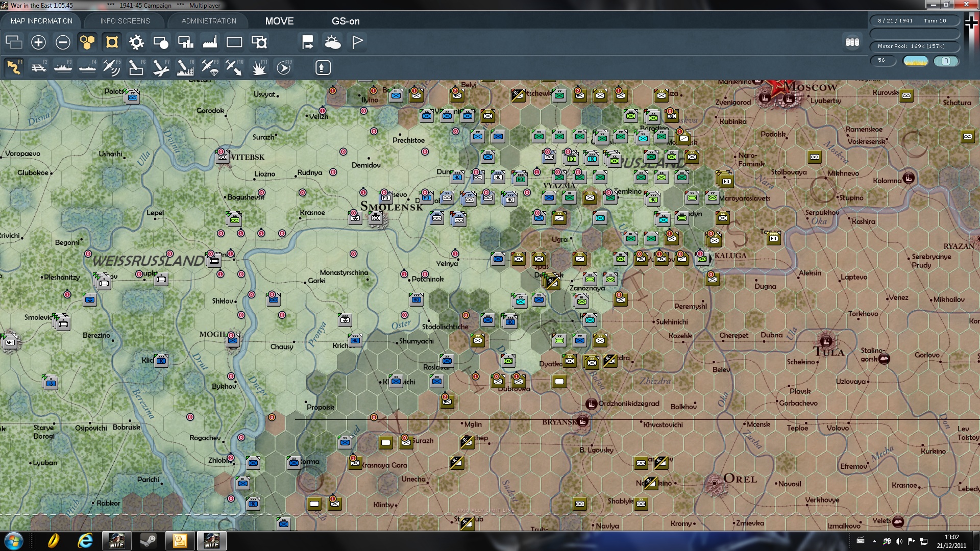Click the teal indicator showing 0
This screenshot has height=551, width=980.
(x=946, y=61)
